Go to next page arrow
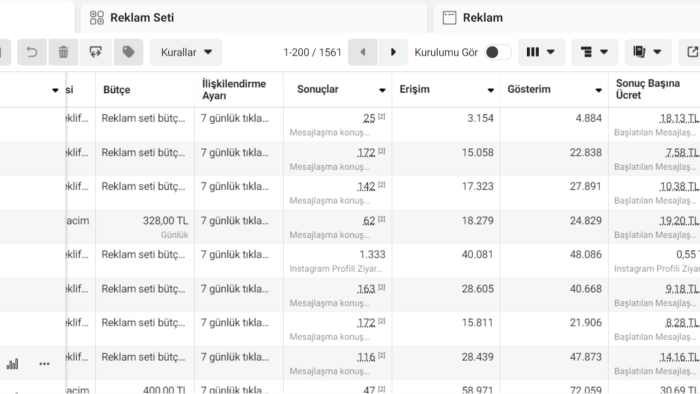The width and height of the screenshot is (700, 394). [x=393, y=52]
